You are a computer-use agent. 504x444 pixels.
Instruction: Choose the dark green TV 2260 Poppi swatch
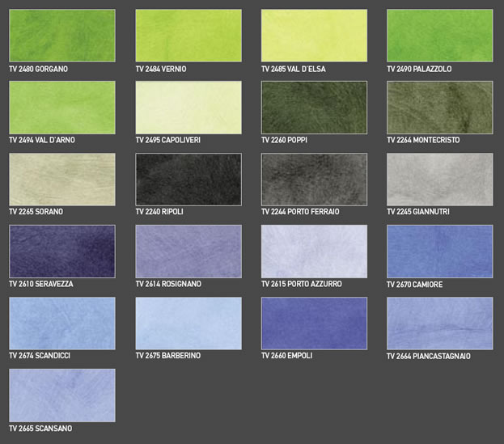[315, 108]
